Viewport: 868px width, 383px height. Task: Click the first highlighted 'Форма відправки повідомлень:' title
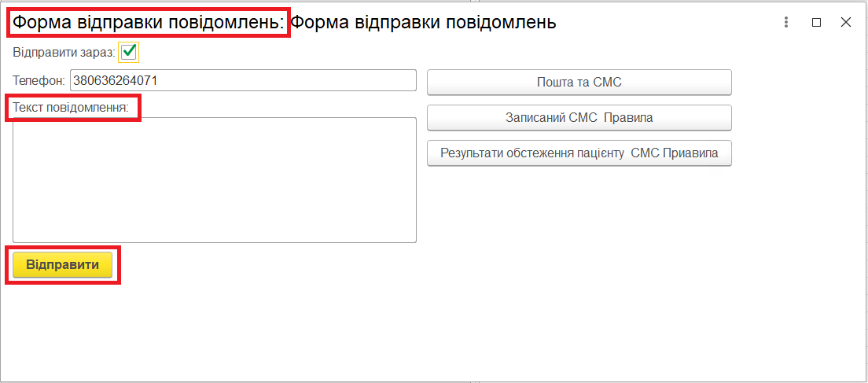[148, 23]
